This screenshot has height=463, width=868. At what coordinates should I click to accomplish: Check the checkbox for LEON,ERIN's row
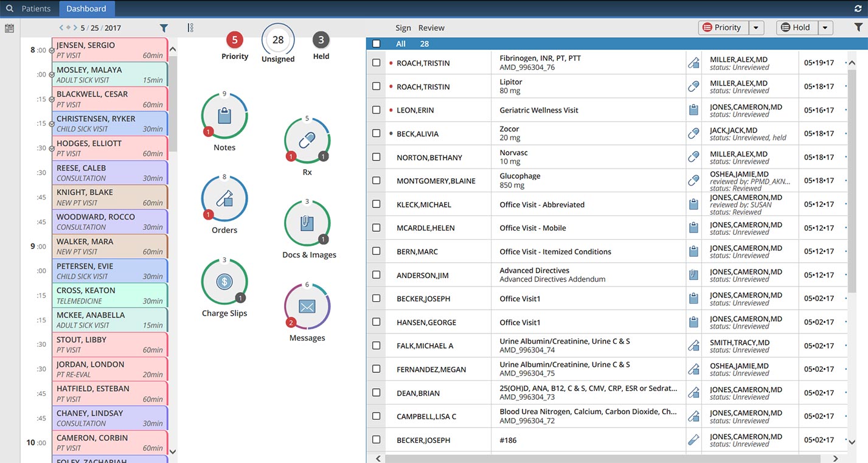tap(376, 110)
